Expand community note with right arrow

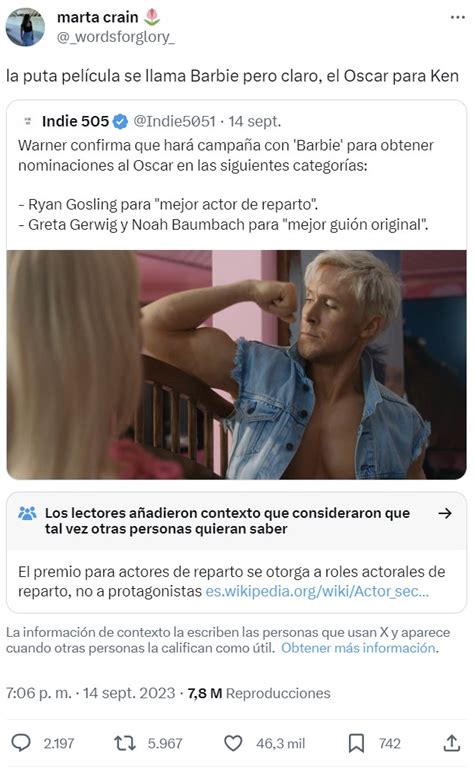(445, 513)
